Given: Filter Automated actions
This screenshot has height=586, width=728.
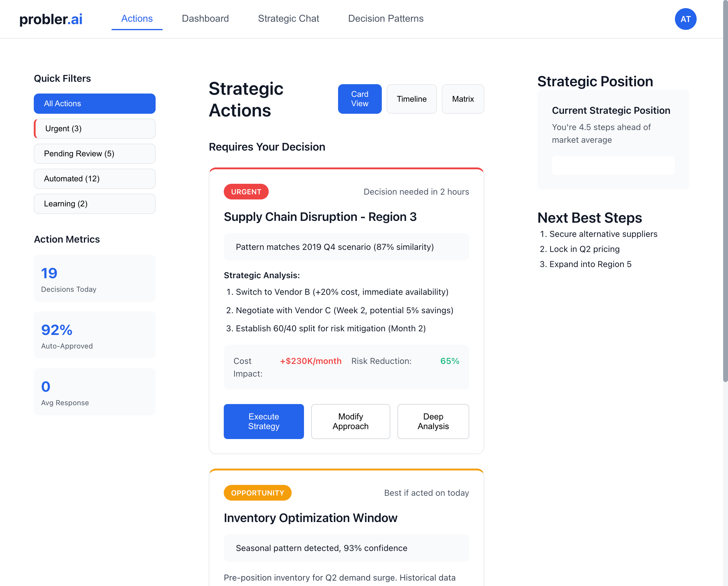Looking at the screenshot, I should click(95, 179).
